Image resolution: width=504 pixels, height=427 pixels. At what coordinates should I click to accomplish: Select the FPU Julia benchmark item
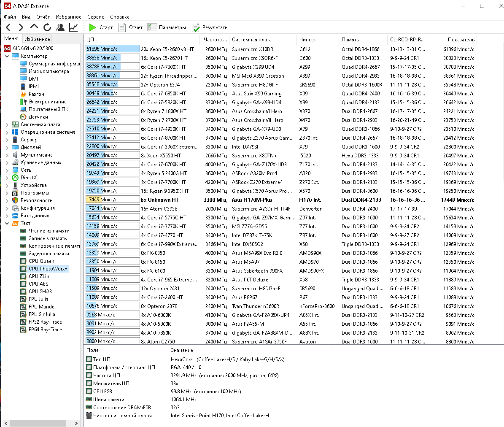[x=38, y=299]
